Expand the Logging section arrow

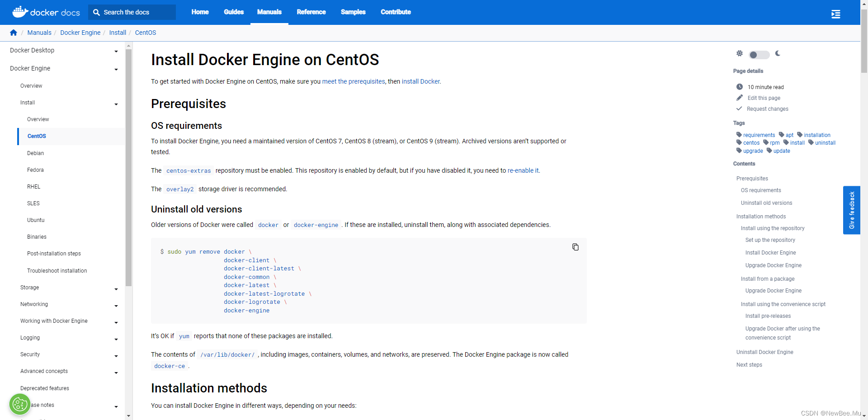[x=116, y=340]
